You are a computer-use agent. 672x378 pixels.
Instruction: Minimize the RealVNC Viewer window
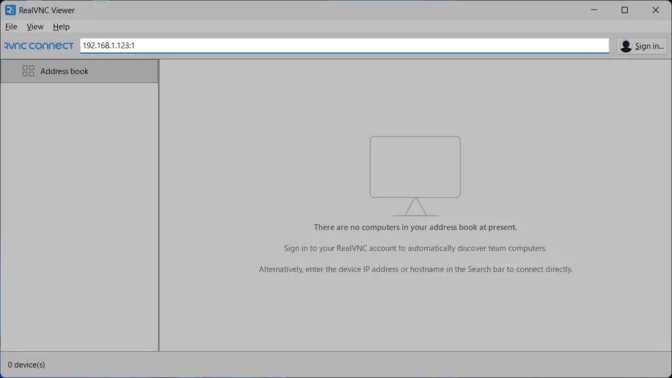pyautogui.click(x=594, y=10)
